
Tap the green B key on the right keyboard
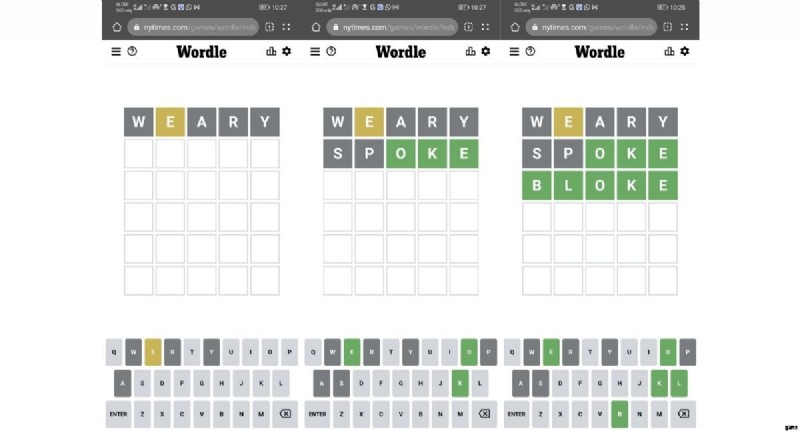pos(620,413)
